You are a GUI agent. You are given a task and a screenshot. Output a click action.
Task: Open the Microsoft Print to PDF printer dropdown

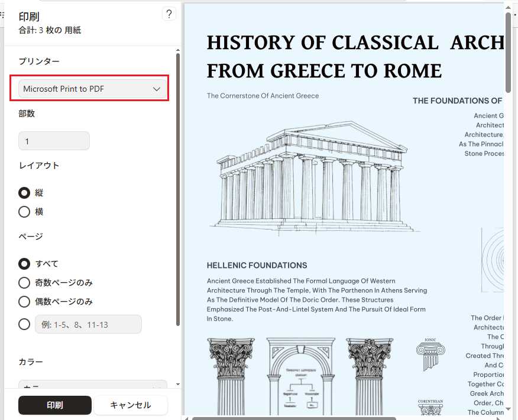(92, 89)
